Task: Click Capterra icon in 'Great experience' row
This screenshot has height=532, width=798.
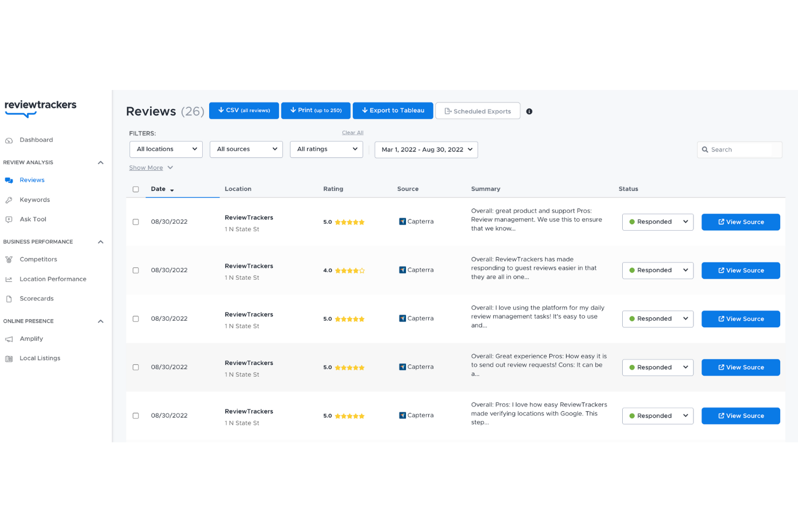Action: point(402,367)
